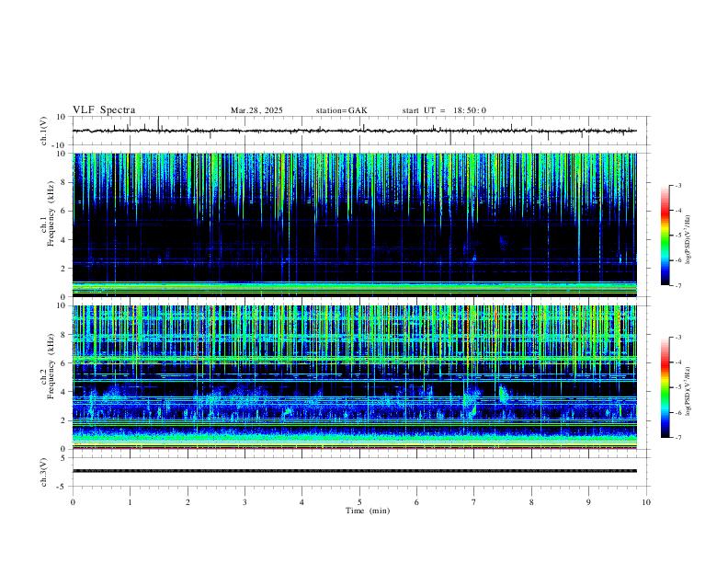Viewport: 728px width, 563px height.
Task: Click the bright burst in ch.2 spectrogram near minute 7
Action: click(472, 401)
